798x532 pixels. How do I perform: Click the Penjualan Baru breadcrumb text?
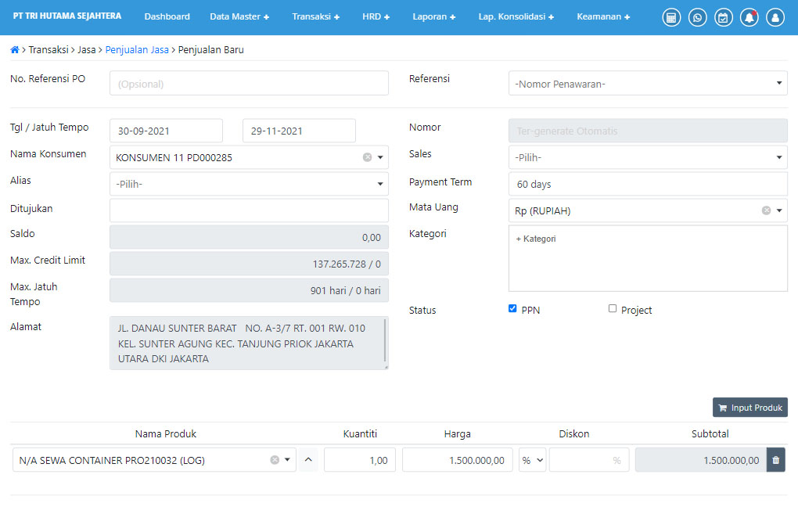(210, 50)
